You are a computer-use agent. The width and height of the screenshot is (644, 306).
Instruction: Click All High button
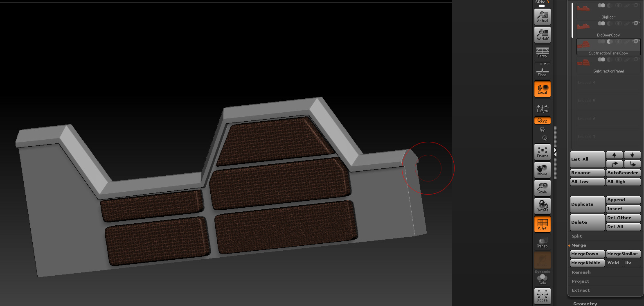(623, 182)
